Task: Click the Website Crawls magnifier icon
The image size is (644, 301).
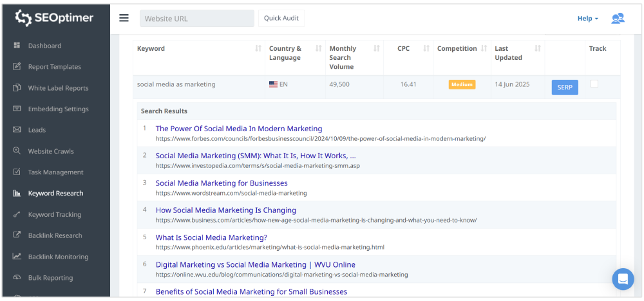Action: 17,151
